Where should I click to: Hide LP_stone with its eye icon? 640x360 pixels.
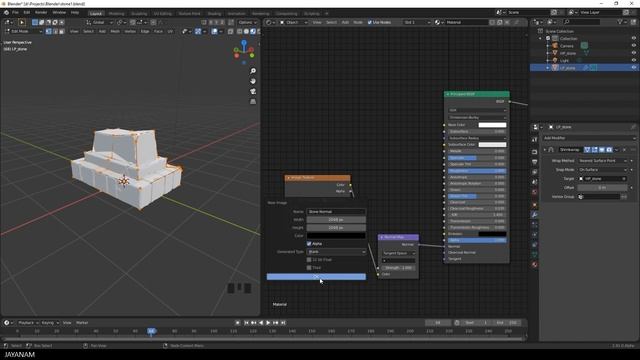[x=633, y=68]
